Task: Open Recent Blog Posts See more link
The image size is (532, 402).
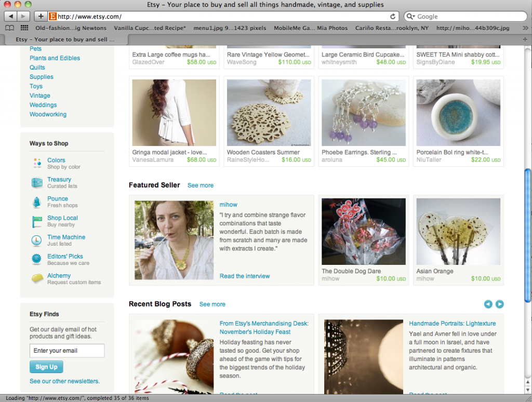Action: point(212,304)
